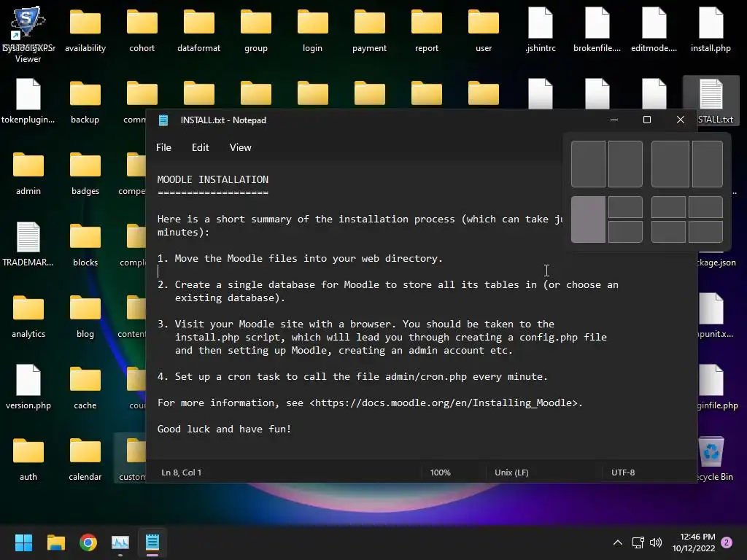Open the File menu in Notepad
This screenshot has width=747, height=560.
[x=163, y=147]
